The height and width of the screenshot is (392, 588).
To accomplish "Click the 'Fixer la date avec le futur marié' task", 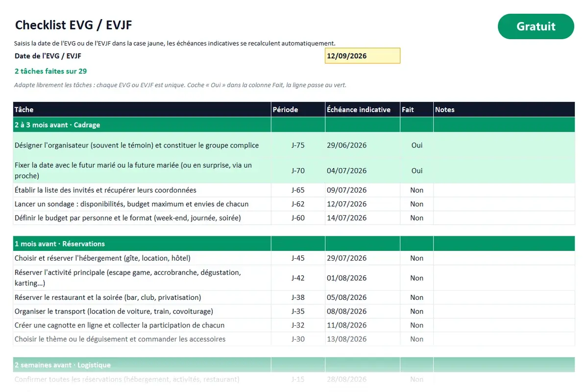I will click(x=142, y=171).
